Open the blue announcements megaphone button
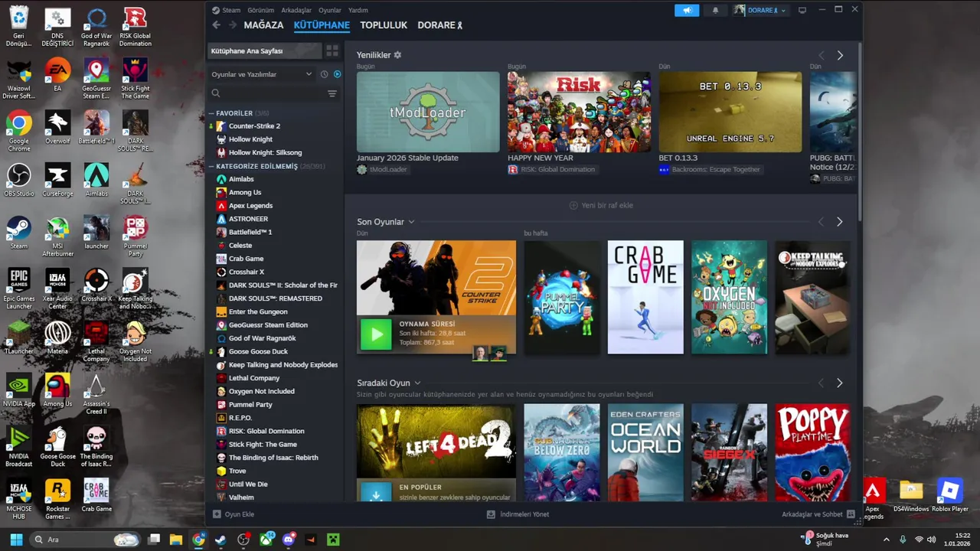 tap(687, 10)
